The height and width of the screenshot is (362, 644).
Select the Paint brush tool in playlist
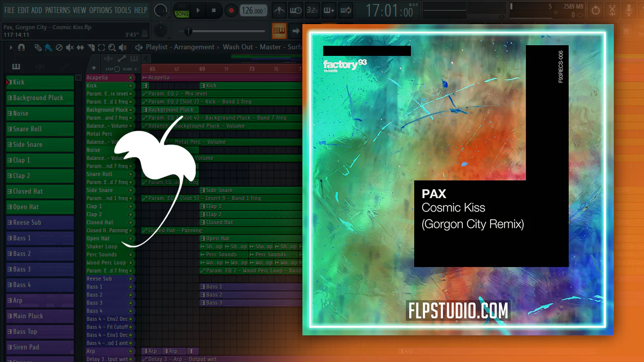click(x=48, y=47)
